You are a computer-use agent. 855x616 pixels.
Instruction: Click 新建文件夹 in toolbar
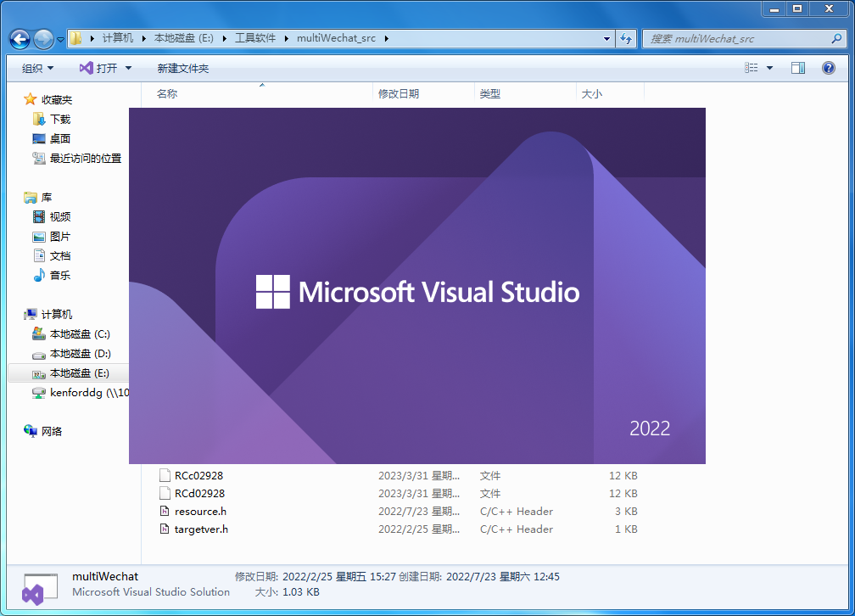coord(182,68)
